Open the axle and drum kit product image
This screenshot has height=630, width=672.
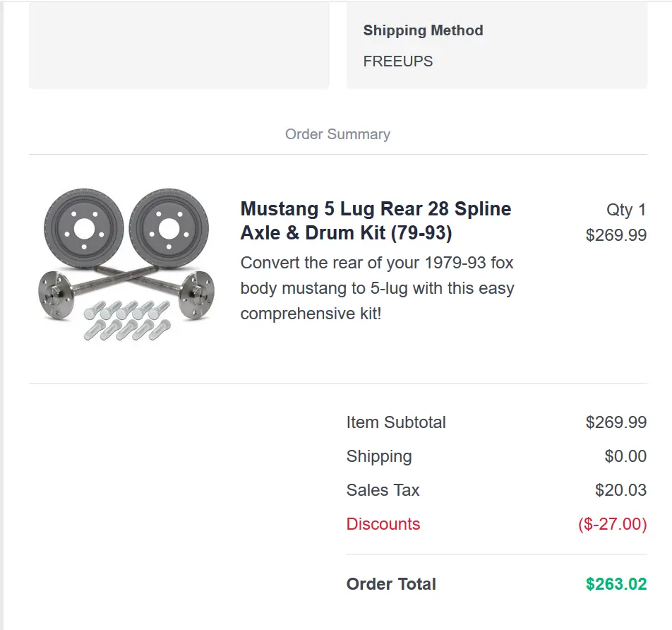(126, 265)
